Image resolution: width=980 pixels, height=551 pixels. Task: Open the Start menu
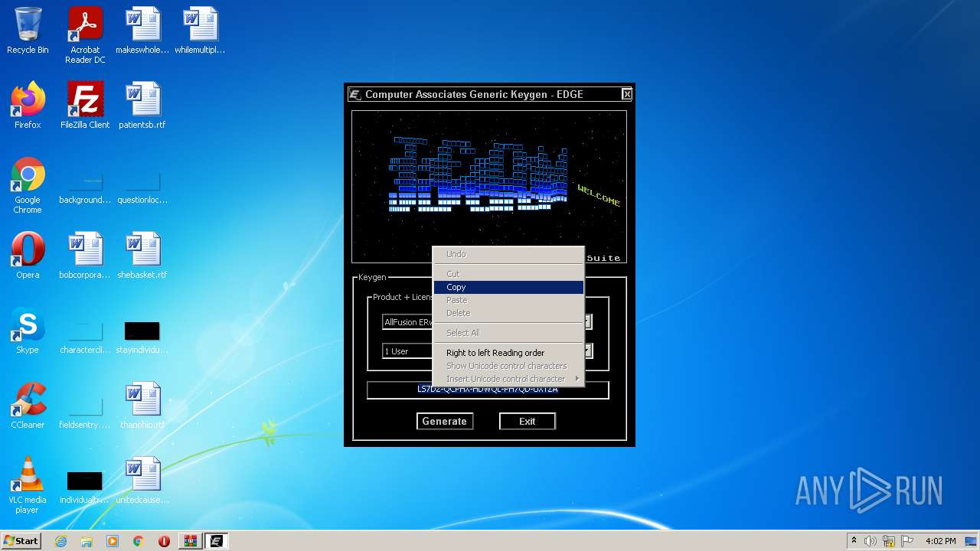[x=21, y=541]
